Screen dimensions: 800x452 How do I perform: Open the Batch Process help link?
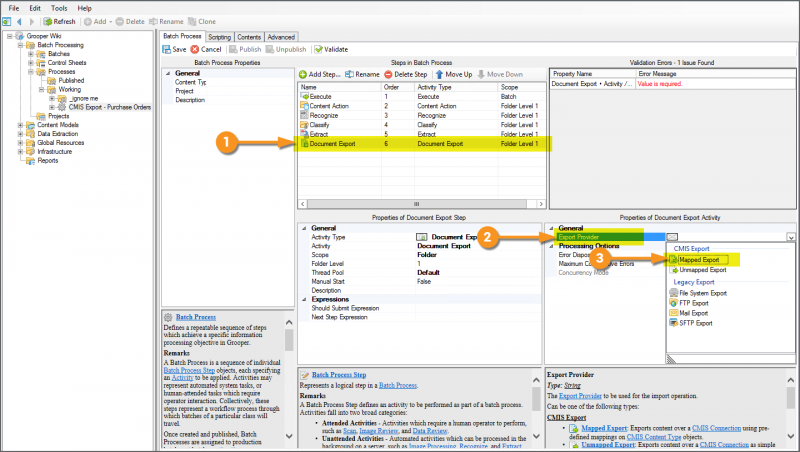coord(196,317)
